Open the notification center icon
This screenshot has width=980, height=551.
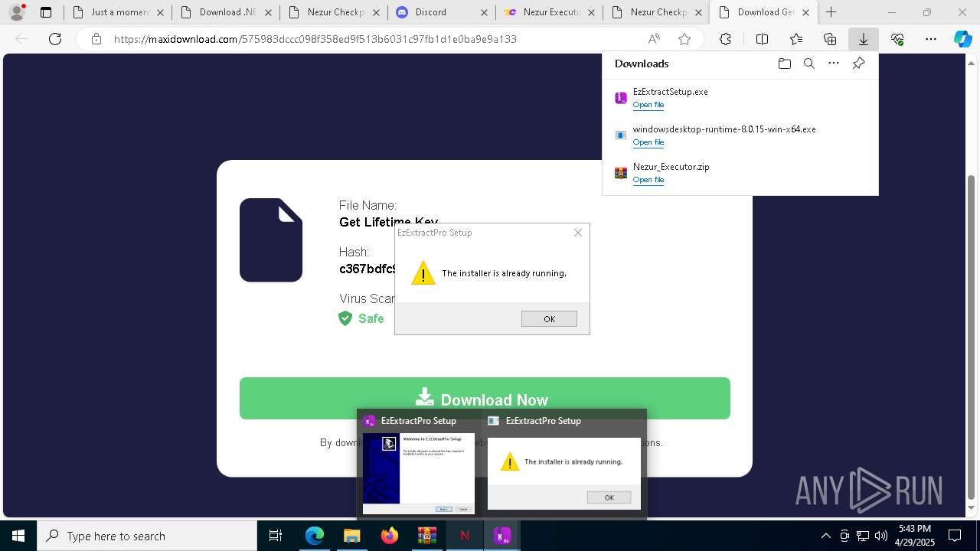coord(955,536)
